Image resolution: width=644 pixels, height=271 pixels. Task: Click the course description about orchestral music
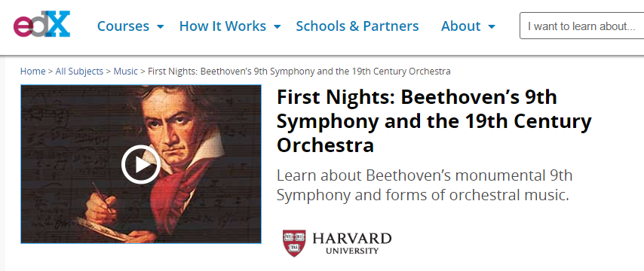(425, 185)
